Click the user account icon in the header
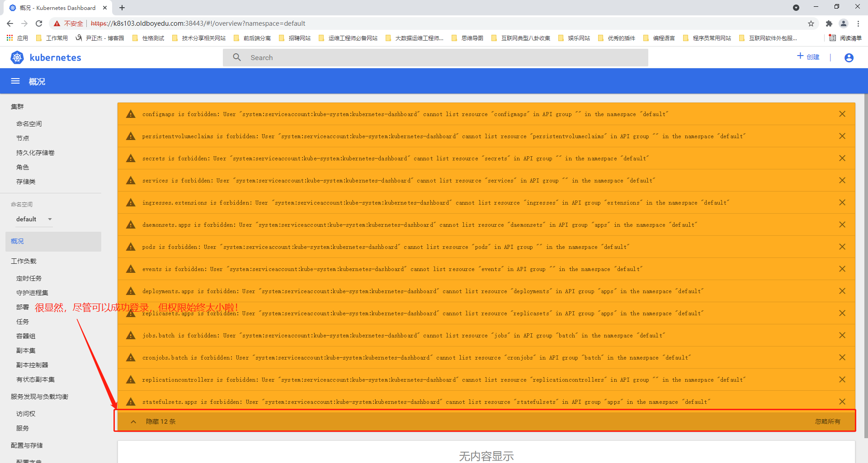The width and height of the screenshot is (868, 463). point(849,57)
